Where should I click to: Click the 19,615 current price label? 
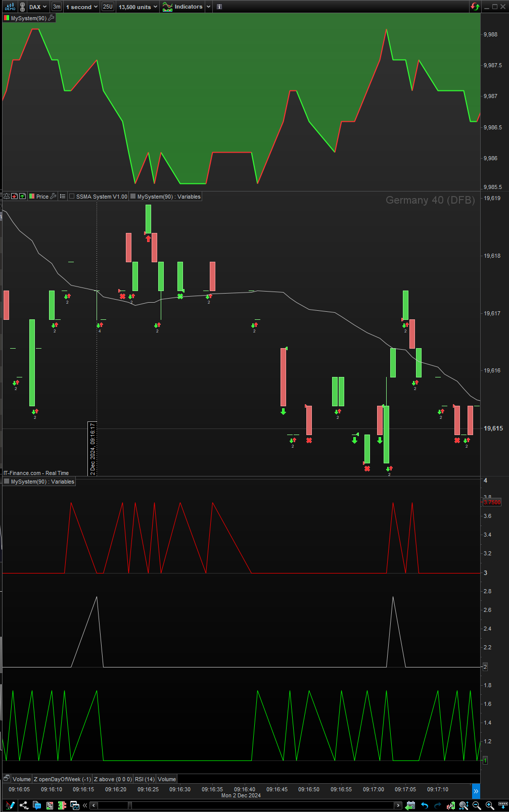point(493,428)
